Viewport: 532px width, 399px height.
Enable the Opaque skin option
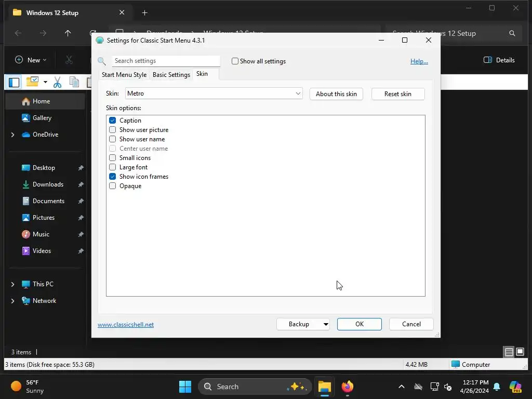112,186
